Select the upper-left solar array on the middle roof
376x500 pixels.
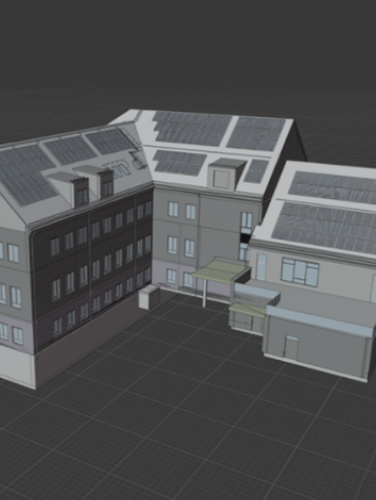tap(191, 128)
